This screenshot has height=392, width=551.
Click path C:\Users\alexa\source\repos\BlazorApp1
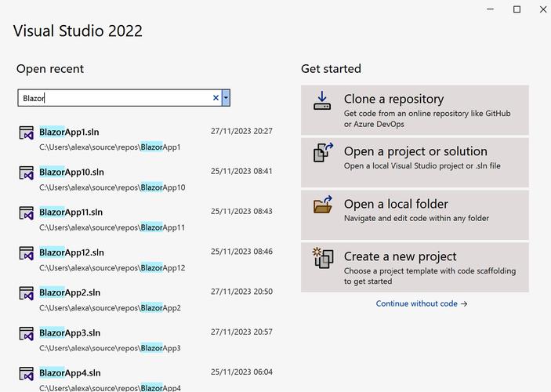[x=110, y=147]
